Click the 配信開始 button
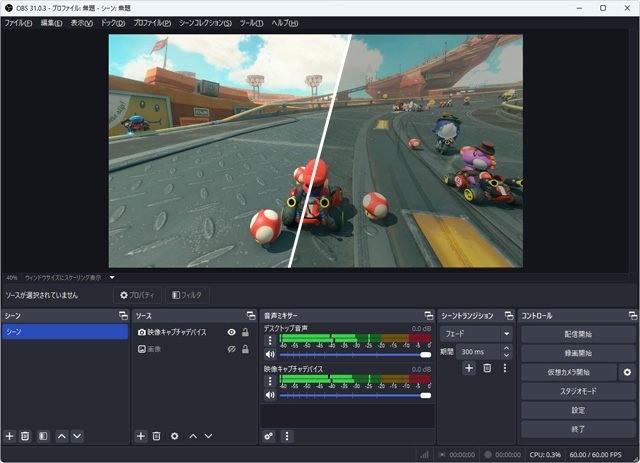 (578, 334)
